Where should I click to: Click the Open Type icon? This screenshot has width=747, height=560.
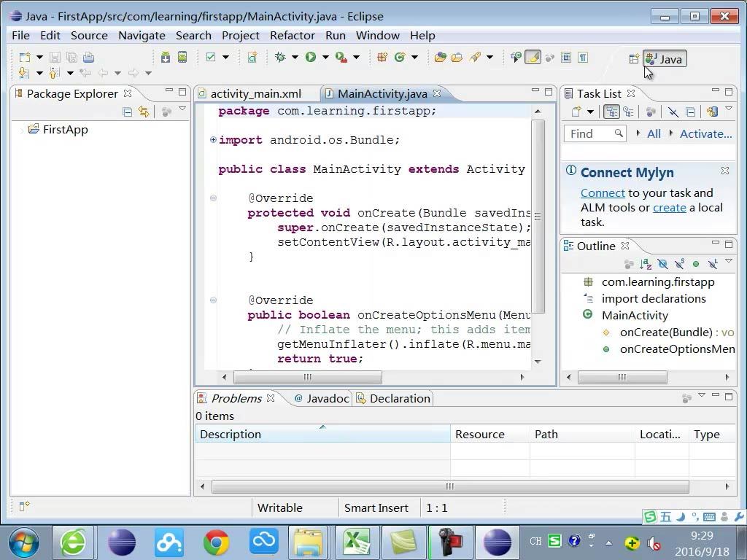(x=440, y=58)
